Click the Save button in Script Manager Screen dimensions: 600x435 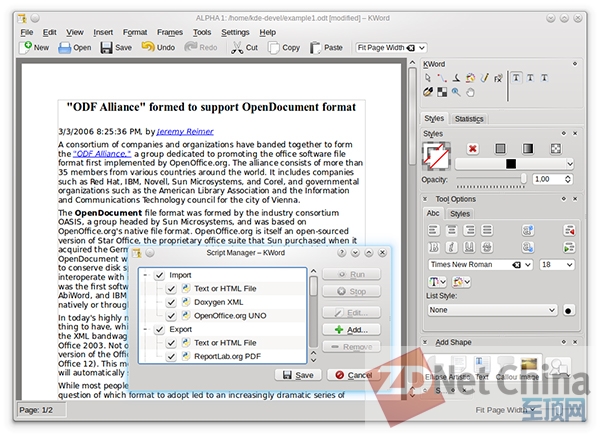pyautogui.click(x=298, y=375)
